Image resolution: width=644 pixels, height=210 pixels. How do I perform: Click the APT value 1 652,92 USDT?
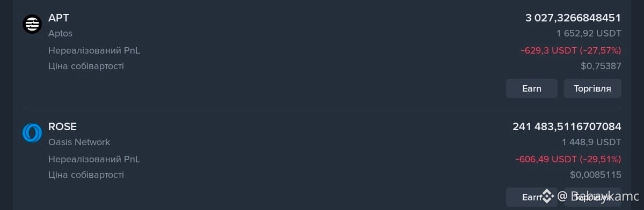point(589,33)
